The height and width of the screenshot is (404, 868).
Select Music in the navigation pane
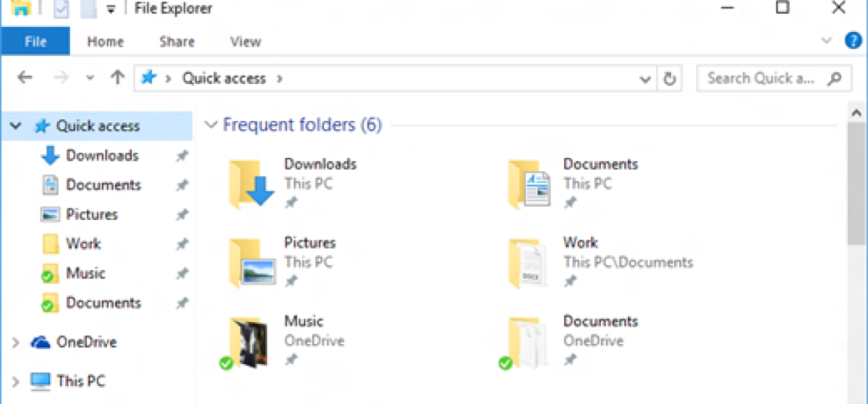[85, 274]
